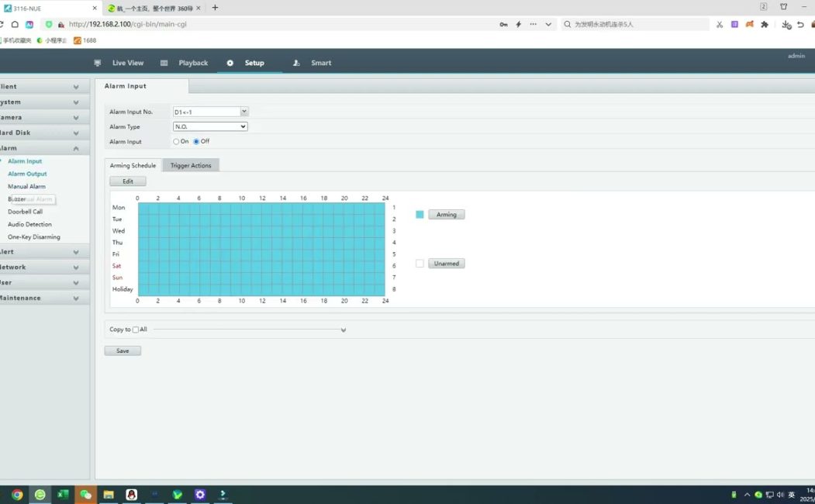Open the Live View monitor icon
Viewport: 815px width, 504px height.
coord(98,63)
